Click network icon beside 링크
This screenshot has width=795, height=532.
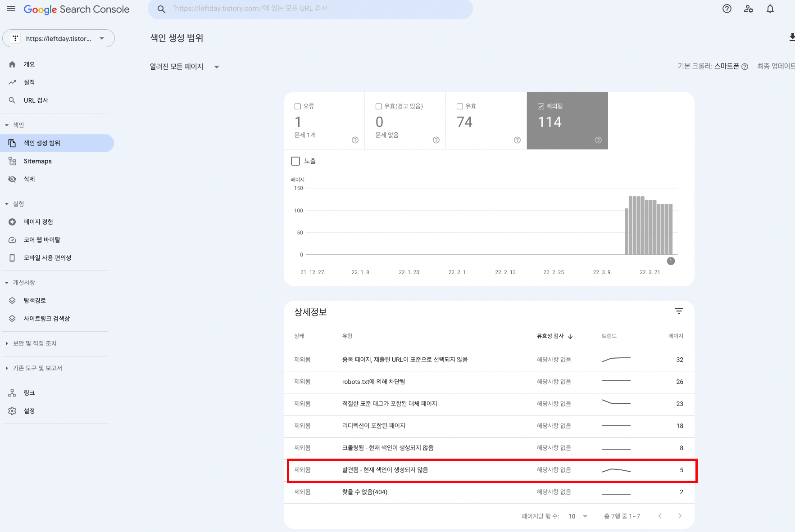12,393
